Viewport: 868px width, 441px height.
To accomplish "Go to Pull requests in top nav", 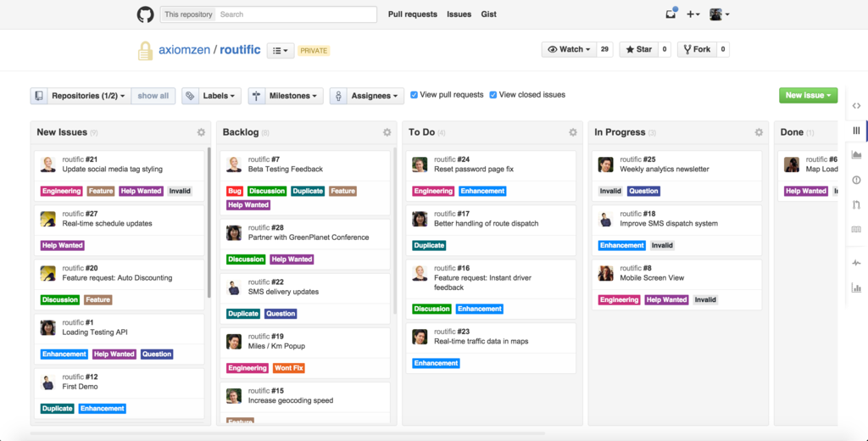I will 413,14.
